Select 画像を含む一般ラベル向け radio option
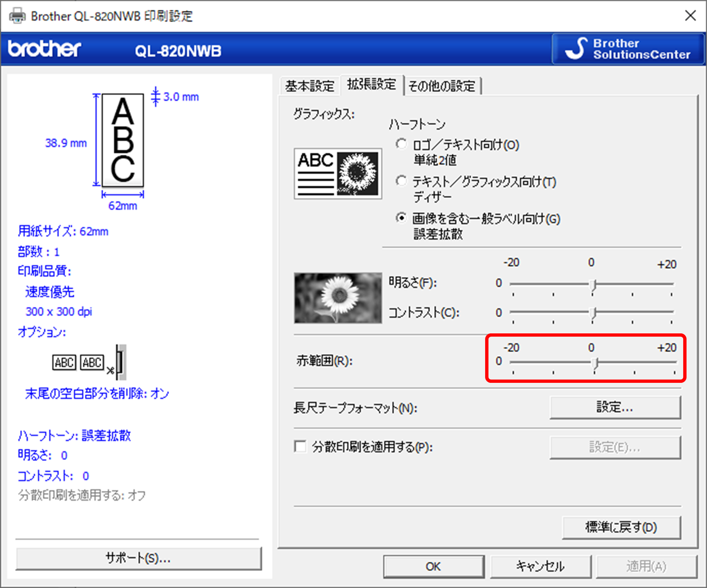707x588 pixels. (401, 218)
